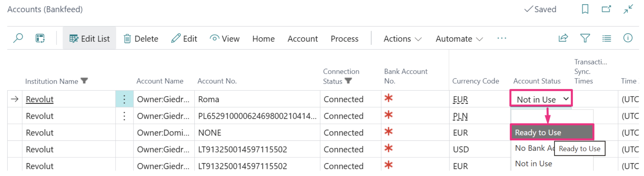Click the PL6529100006246980021041 4... cell
Screen dimensions: 644x176
[x=257, y=116]
